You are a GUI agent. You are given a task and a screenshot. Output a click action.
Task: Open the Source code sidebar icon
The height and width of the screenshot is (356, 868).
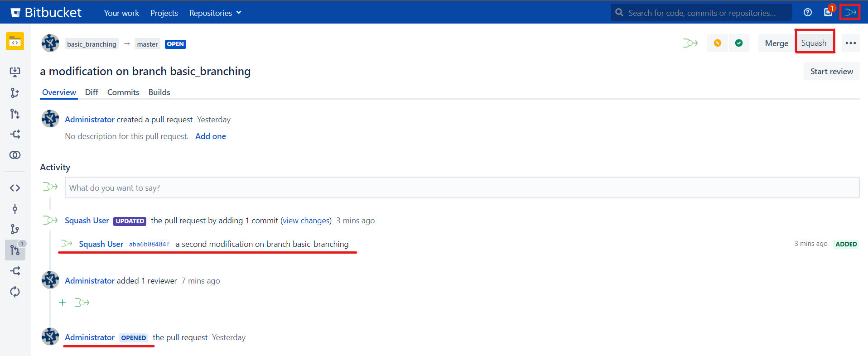point(15,188)
